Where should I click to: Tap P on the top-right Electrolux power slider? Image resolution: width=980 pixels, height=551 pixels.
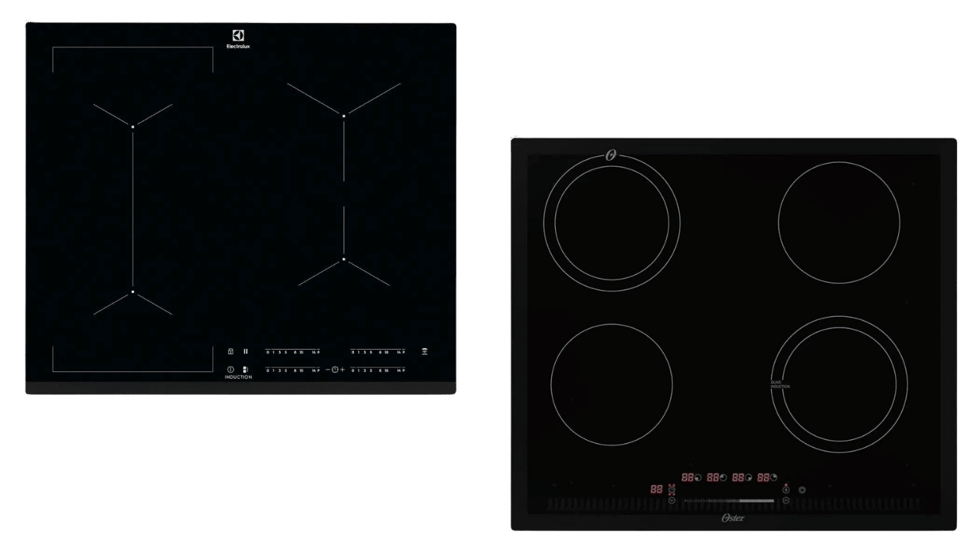pos(403,352)
